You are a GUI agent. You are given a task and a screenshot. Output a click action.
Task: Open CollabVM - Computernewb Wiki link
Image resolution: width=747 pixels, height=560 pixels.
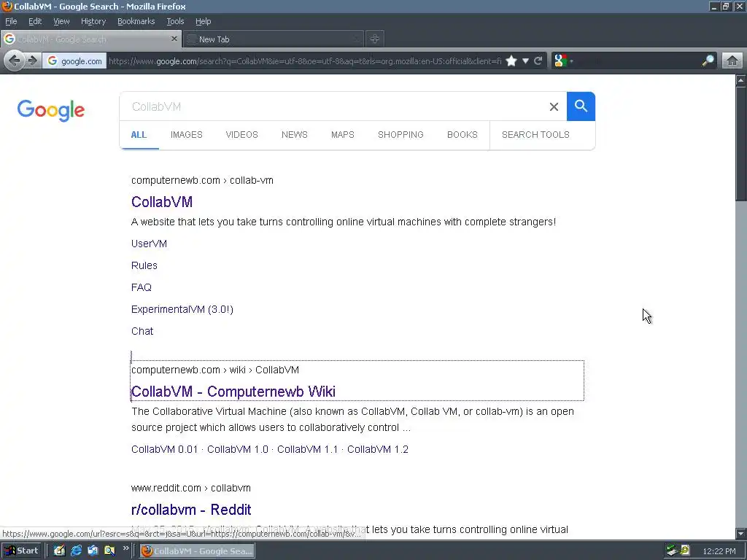click(233, 392)
